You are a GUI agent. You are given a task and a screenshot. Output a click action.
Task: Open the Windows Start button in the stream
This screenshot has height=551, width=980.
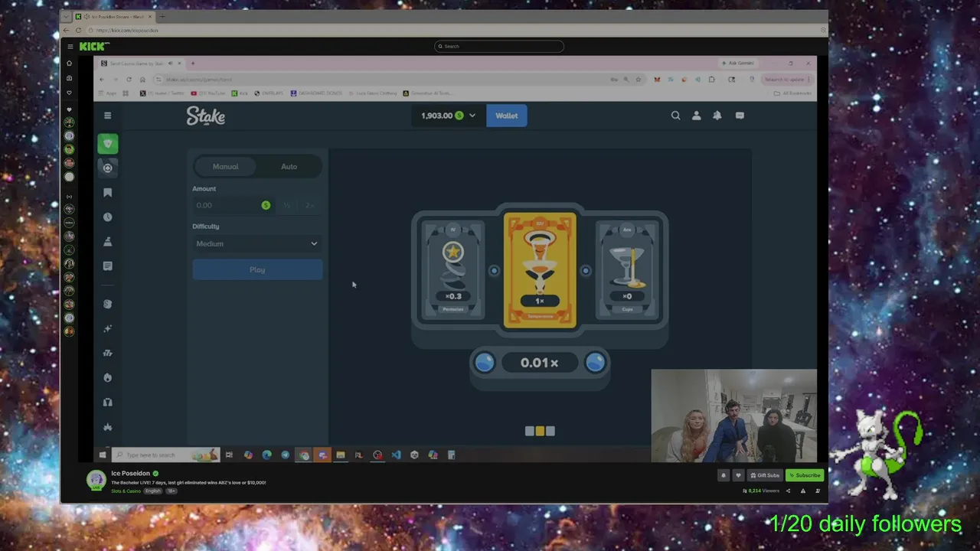click(x=103, y=455)
